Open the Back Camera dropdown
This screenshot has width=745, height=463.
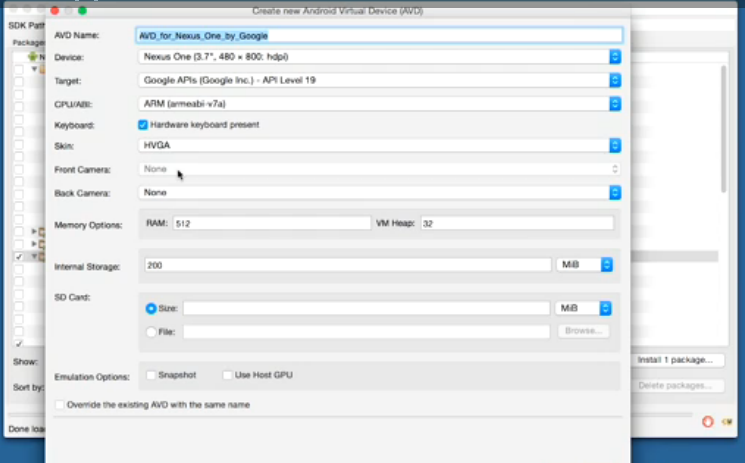click(379, 193)
